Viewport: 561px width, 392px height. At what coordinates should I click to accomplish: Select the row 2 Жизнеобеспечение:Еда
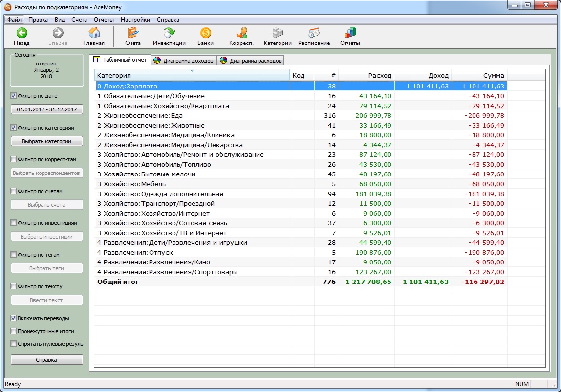pos(301,116)
